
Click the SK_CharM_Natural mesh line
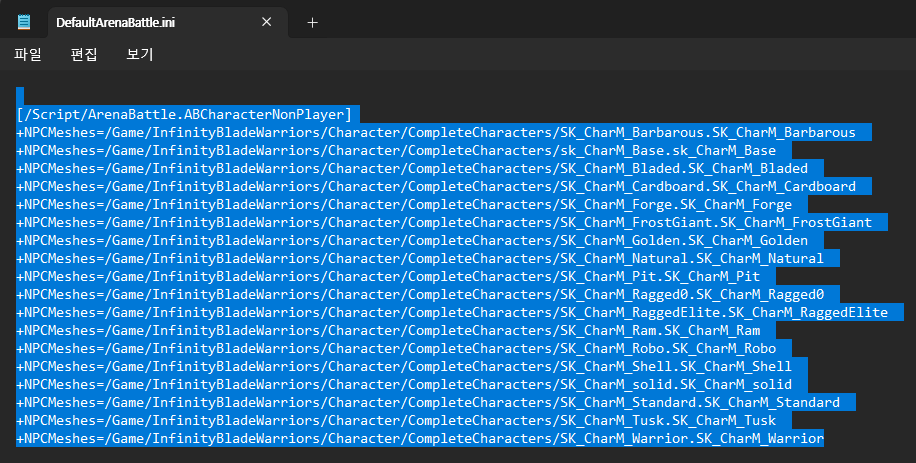tap(420, 259)
